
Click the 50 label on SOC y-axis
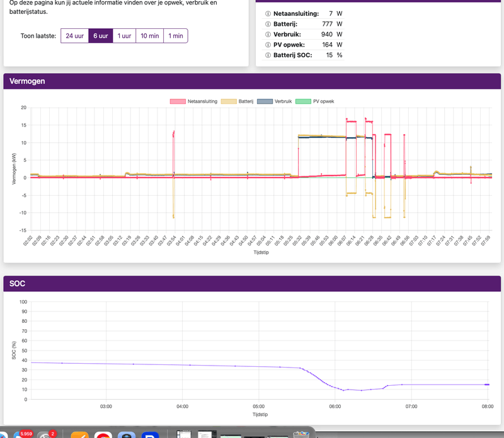pyautogui.click(x=25, y=351)
